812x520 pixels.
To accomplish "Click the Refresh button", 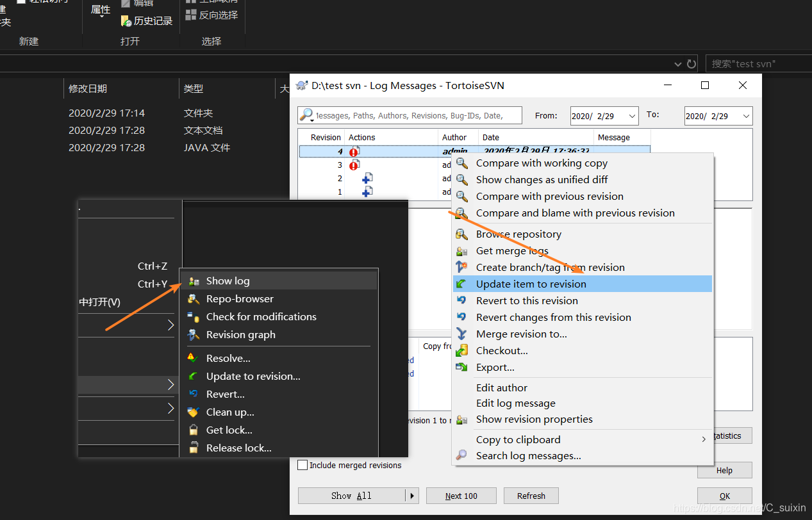I will pyautogui.click(x=531, y=496).
